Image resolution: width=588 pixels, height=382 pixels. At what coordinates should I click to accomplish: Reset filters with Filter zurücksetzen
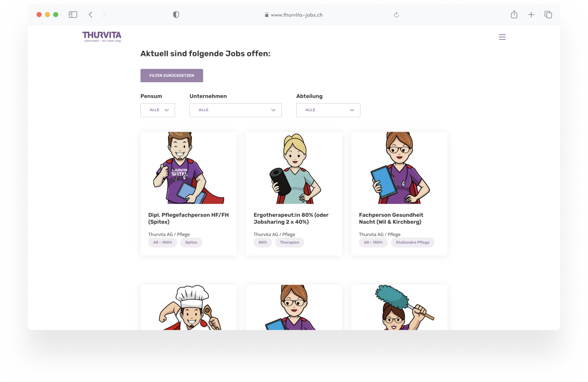[172, 76]
